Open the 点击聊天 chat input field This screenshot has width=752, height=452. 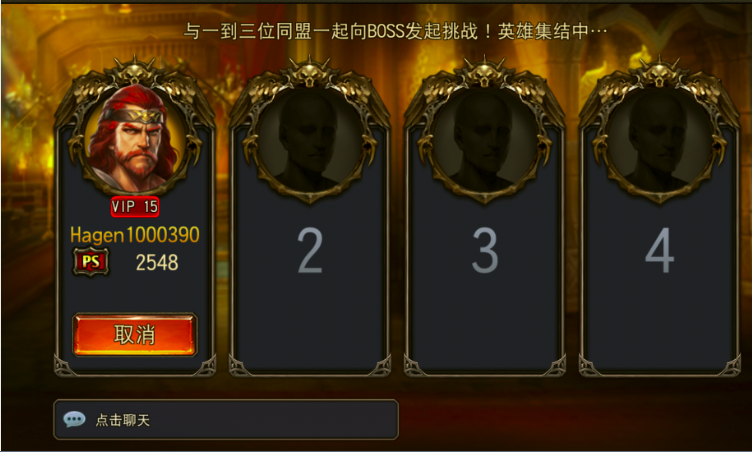tap(226, 419)
